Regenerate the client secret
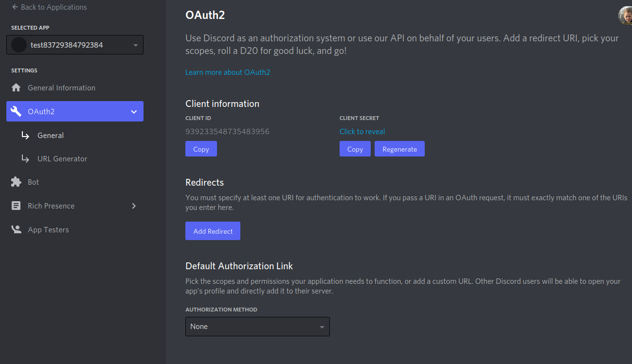 click(399, 149)
